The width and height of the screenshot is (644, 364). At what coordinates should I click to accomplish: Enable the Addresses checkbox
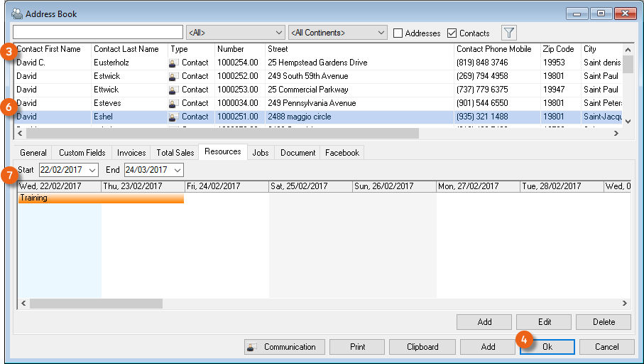[x=398, y=33]
